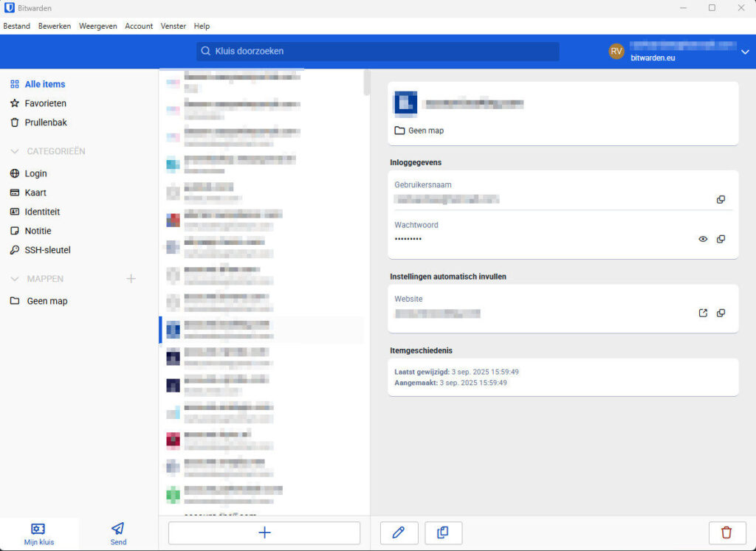Clone the selected vault item
756x551 pixels.
tap(443, 533)
